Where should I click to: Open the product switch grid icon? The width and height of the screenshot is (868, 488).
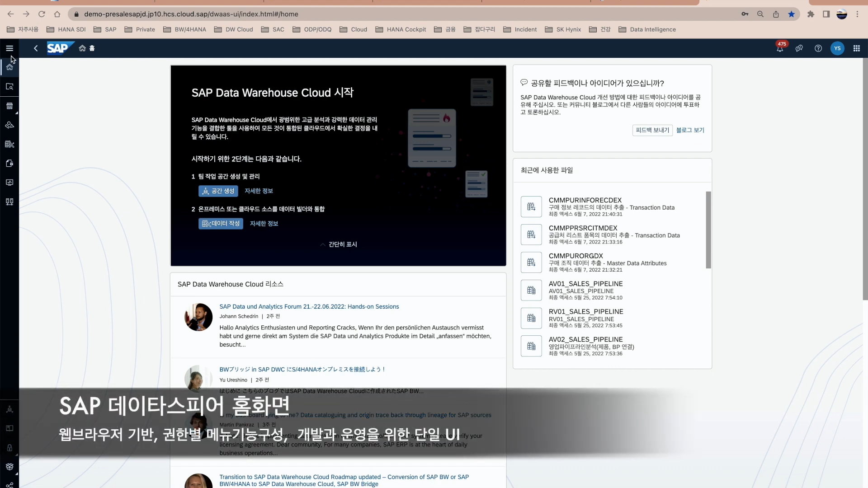[x=856, y=48]
